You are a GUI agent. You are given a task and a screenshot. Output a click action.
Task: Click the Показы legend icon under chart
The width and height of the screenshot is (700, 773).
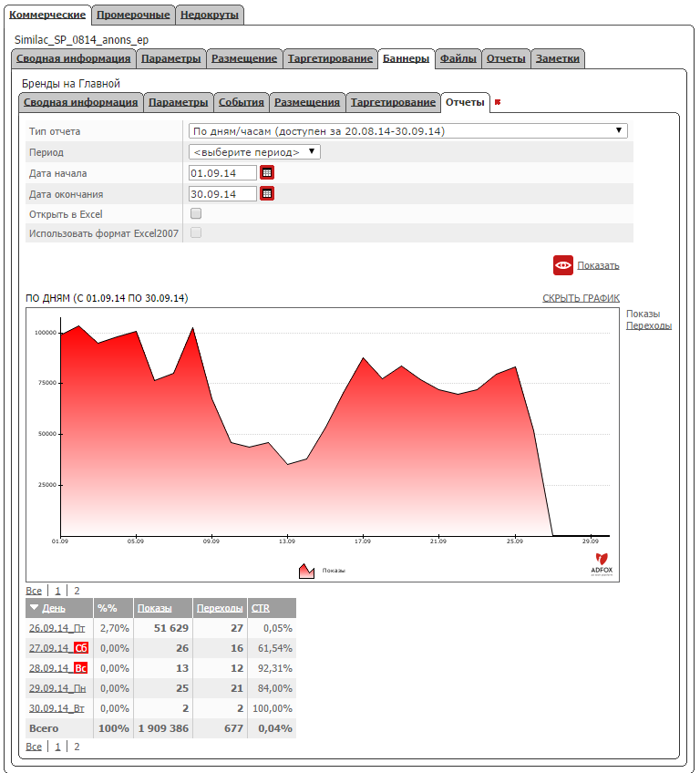(x=306, y=571)
